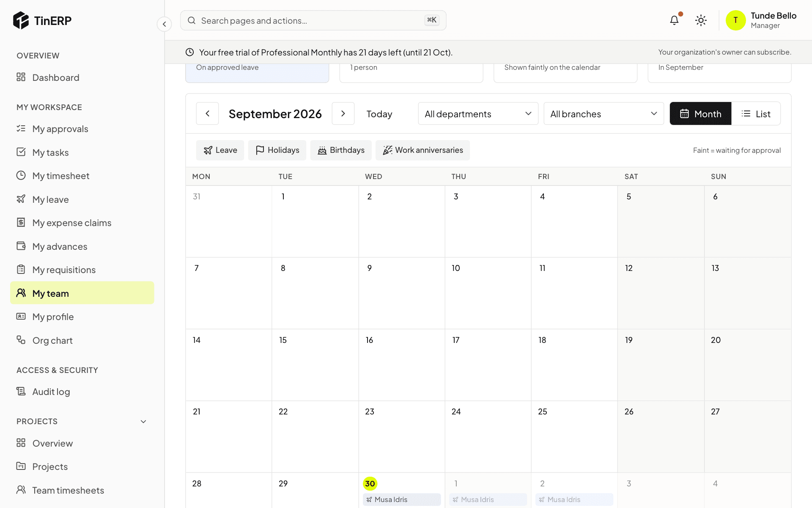Switch to List view
This screenshot has width=812, height=508.
click(x=756, y=113)
